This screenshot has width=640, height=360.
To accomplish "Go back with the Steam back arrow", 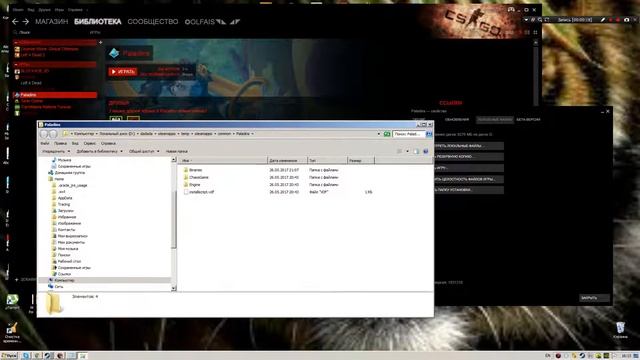I will tap(15, 22).
